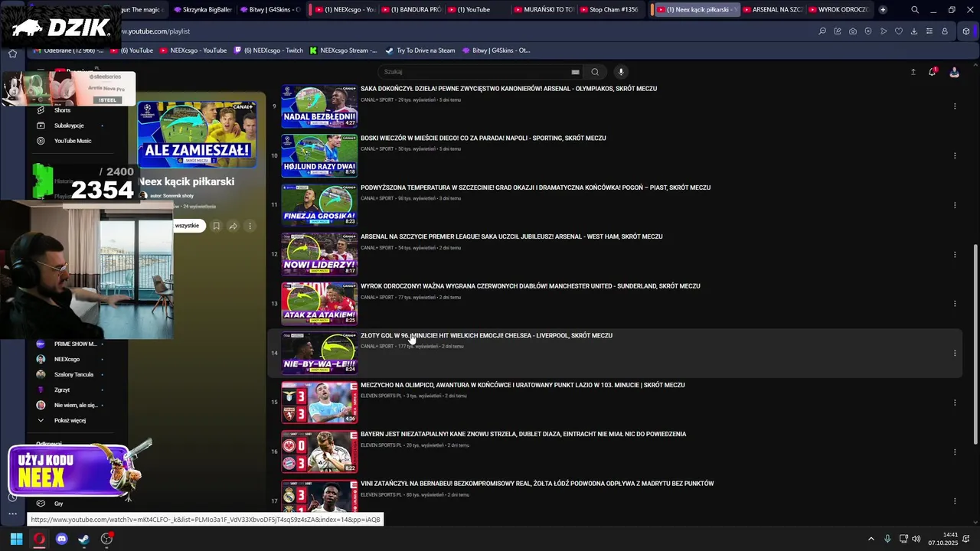This screenshot has width=980, height=551.
Task: Start voice search with microphone icon
Action: point(621,72)
